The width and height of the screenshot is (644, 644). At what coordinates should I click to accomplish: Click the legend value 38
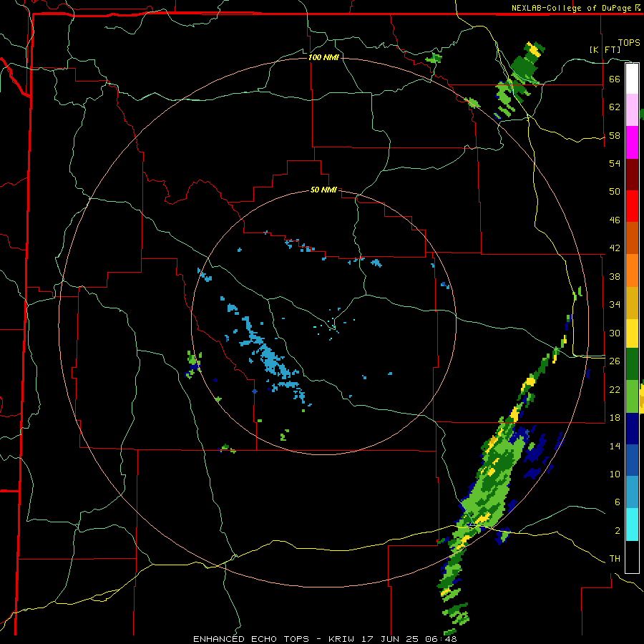click(x=615, y=276)
